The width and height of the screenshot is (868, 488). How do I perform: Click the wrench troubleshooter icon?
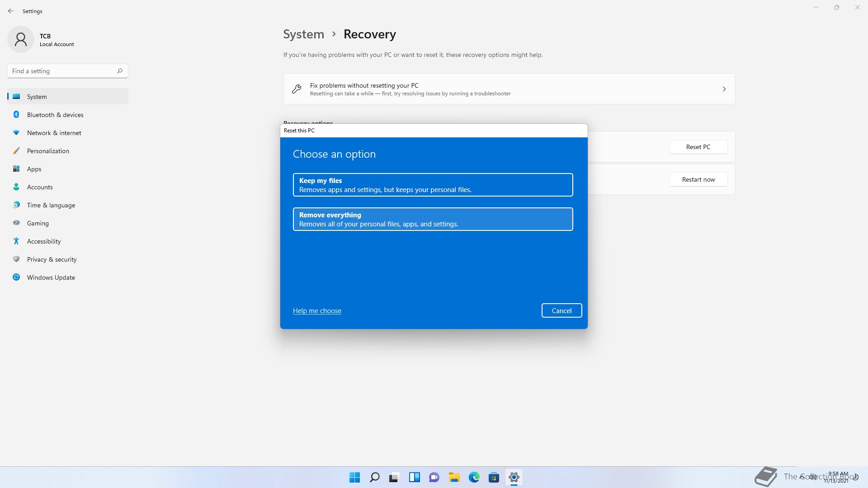(297, 89)
